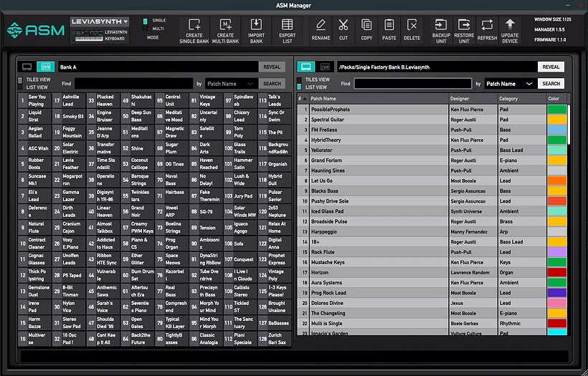The width and height of the screenshot is (588, 376).
Task: Enable List View in left panel
Action: (x=20, y=87)
